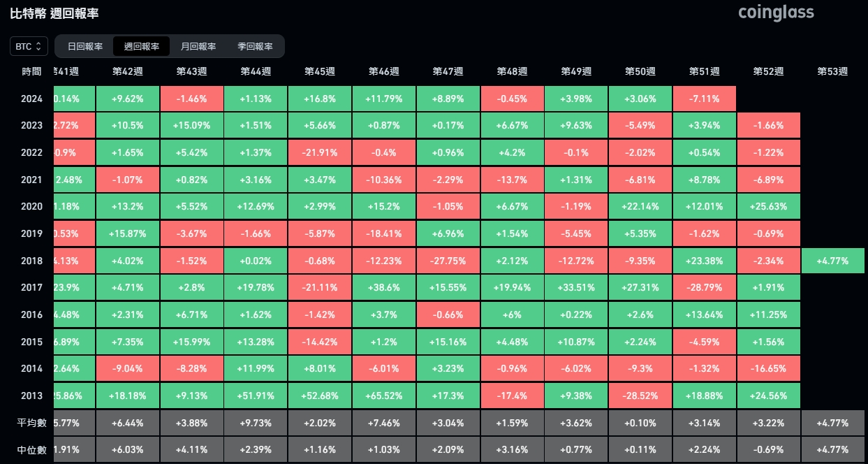Open the 季回報率 tab
Screen dimensions: 868x464
[255, 47]
